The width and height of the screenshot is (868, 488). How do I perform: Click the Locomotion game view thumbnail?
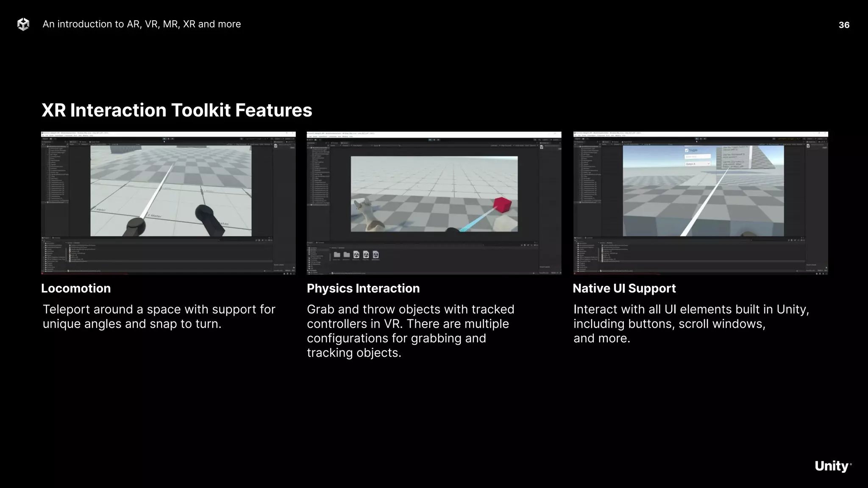tap(171, 191)
